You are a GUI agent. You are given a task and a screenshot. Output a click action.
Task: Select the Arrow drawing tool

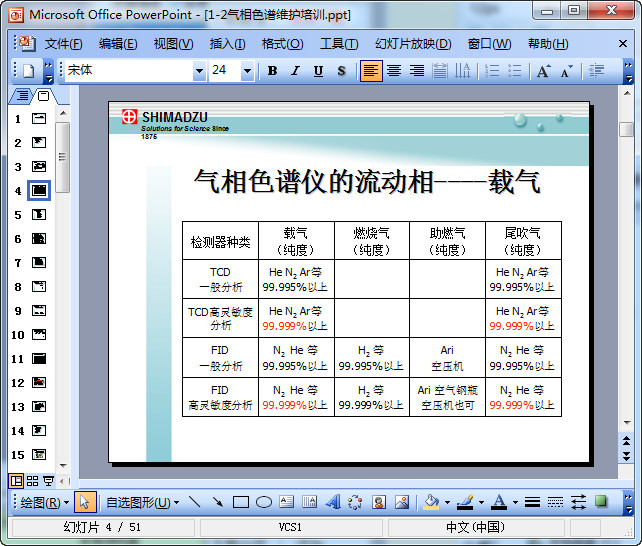[218, 502]
